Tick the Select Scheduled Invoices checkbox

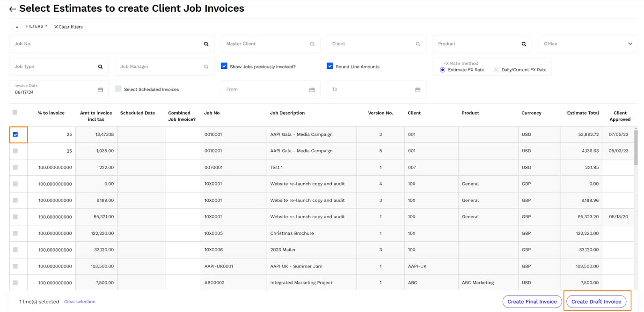tap(118, 89)
